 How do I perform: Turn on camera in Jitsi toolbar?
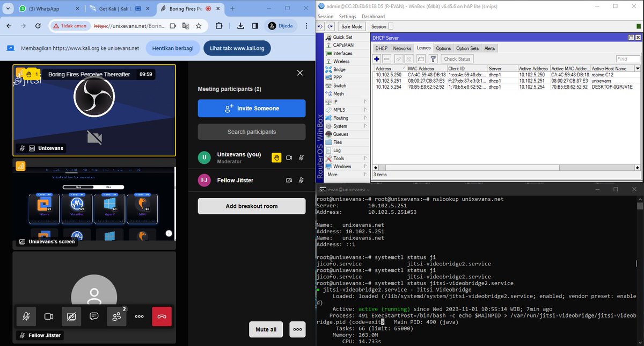point(49,316)
